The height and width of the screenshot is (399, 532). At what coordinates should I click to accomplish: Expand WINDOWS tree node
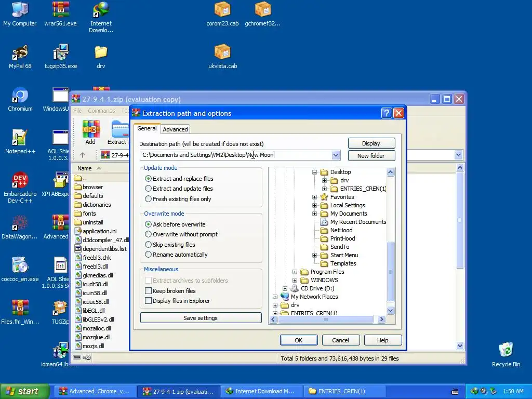(295, 280)
